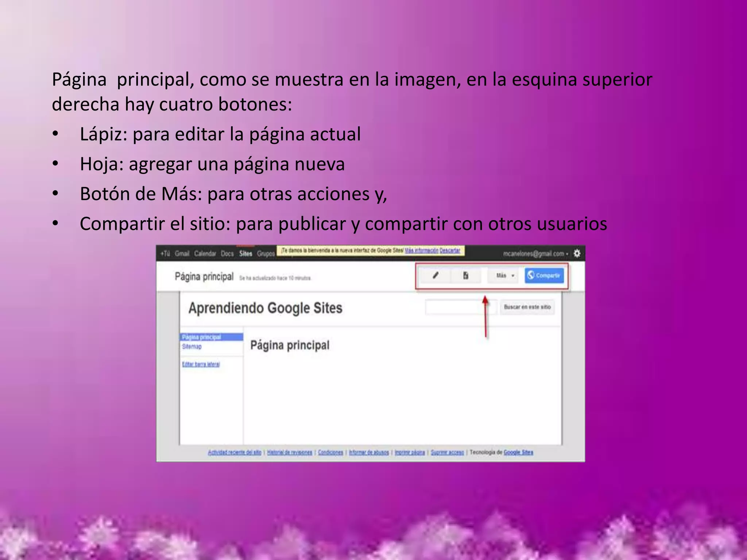Select Sites in the top bar
The image size is (747, 560).
(246, 253)
